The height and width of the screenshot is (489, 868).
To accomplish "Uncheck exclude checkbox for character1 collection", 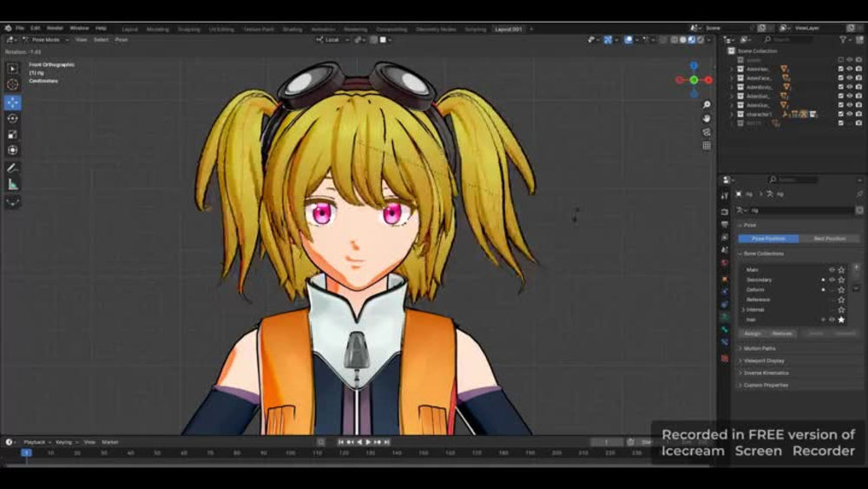I will pyautogui.click(x=841, y=114).
